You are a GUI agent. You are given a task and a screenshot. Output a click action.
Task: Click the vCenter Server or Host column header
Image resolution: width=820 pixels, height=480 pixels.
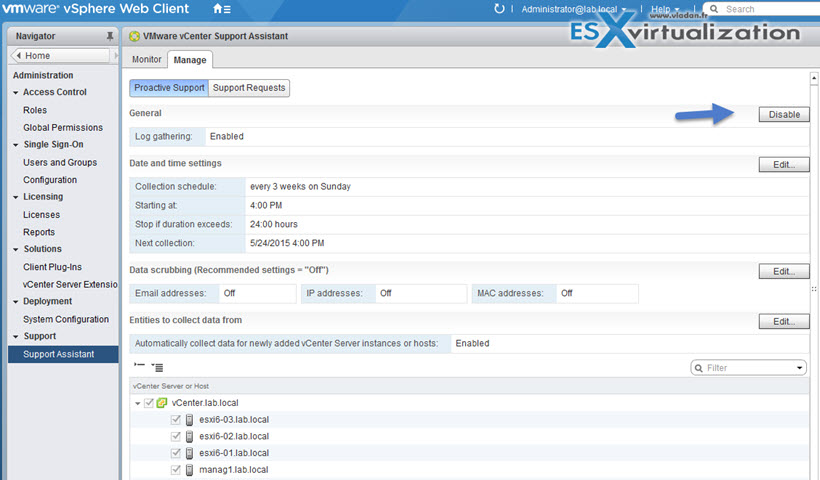click(x=469, y=386)
